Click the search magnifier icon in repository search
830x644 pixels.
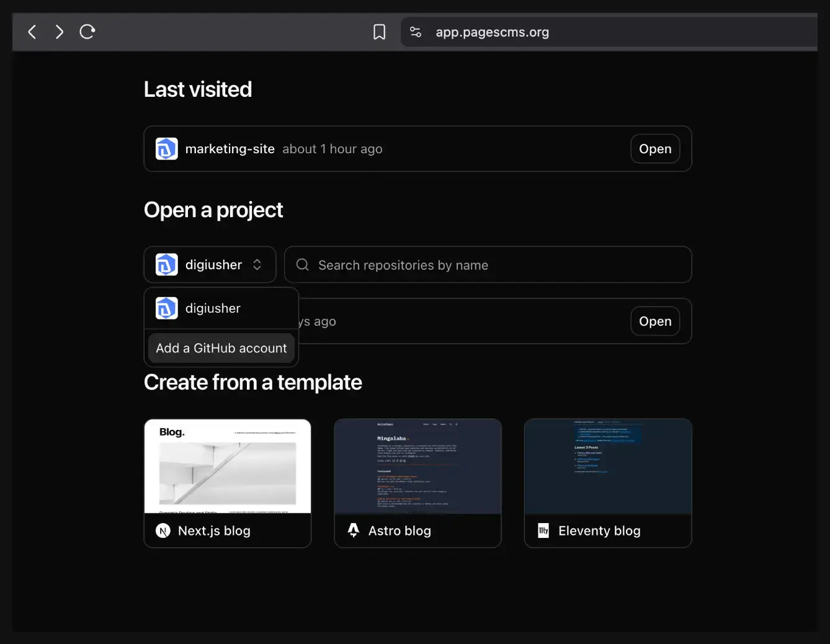click(x=302, y=264)
